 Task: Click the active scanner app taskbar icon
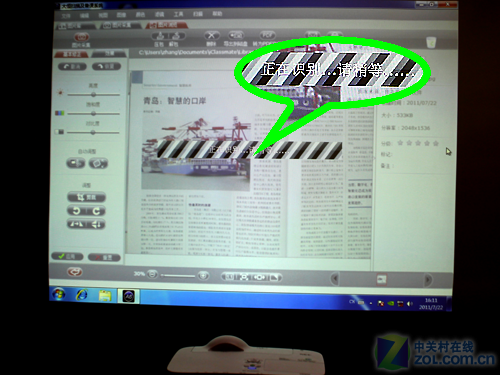(129, 296)
